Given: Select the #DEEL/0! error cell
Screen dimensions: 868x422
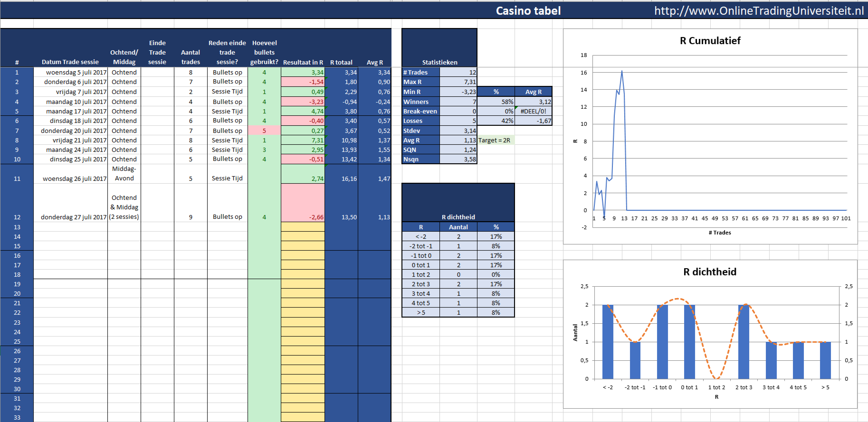Looking at the screenshot, I should [533, 111].
